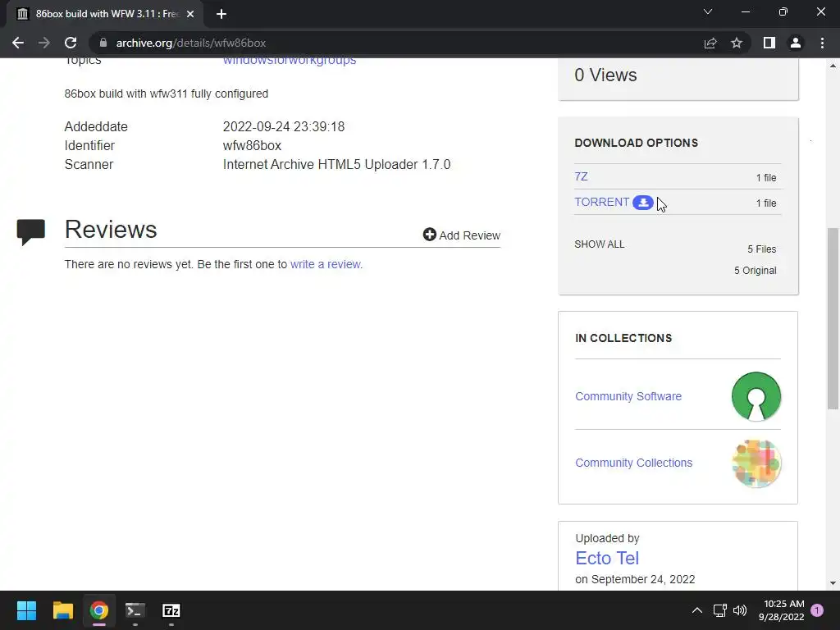The image size is (840, 630).
Task: Click the lock icon for site information
Action: (x=103, y=43)
